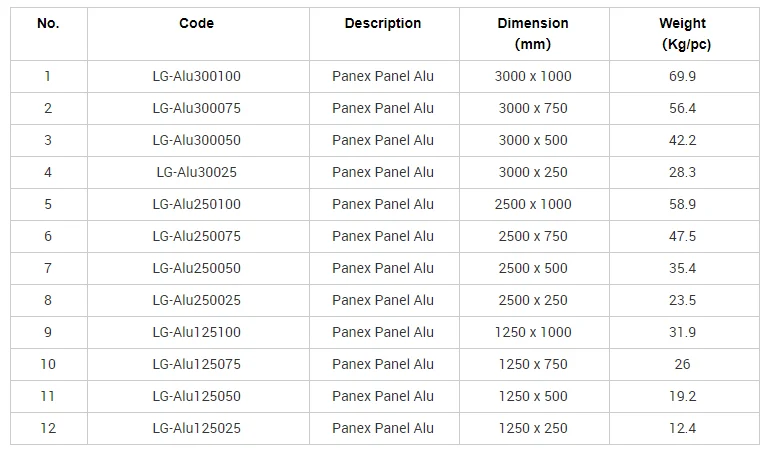Click the 1250 x 250 dimension cell
769x451 pixels.
pos(533,428)
